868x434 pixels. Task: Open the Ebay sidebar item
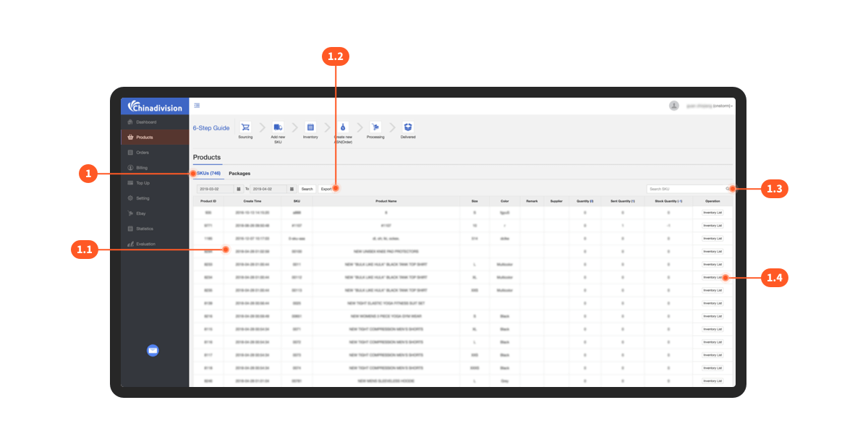(155, 213)
